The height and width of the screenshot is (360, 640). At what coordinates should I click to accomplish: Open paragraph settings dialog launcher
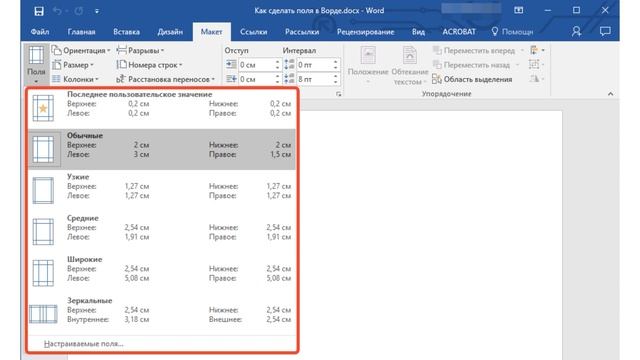(338, 94)
